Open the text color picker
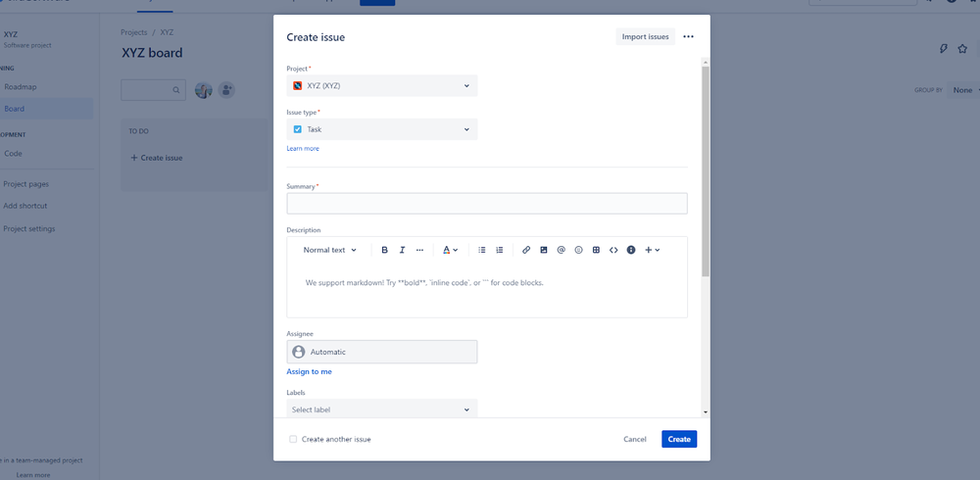980x480 pixels. [450, 250]
